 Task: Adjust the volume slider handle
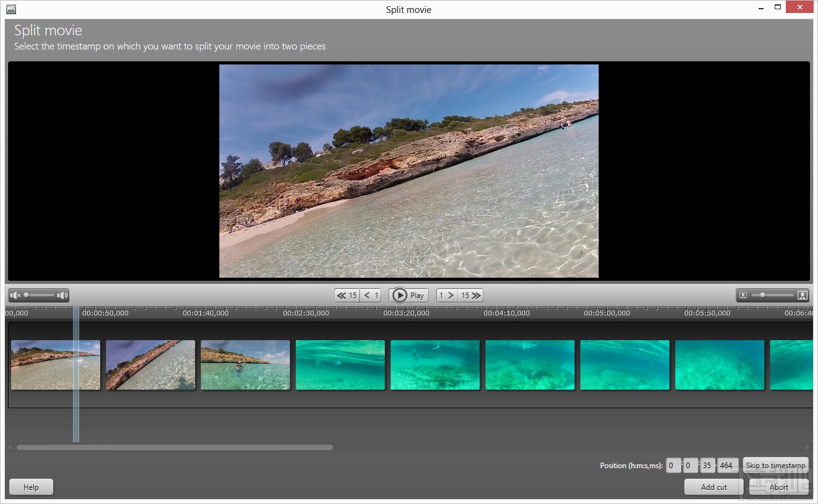(27, 296)
